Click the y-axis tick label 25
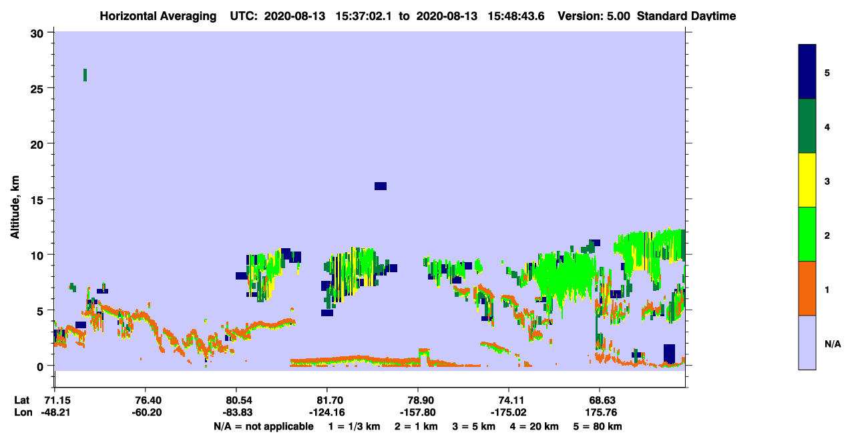The width and height of the screenshot is (868, 445). pyautogui.click(x=39, y=89)
